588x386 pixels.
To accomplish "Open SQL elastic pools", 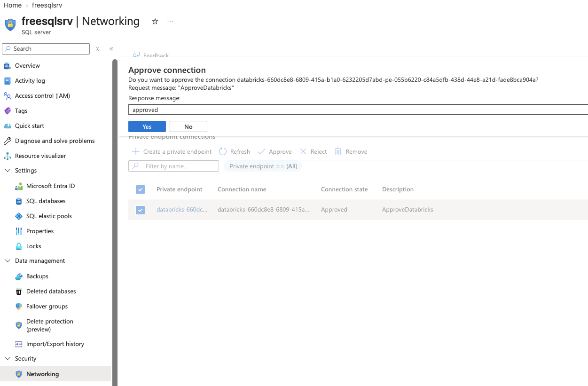I will [49, 216].
